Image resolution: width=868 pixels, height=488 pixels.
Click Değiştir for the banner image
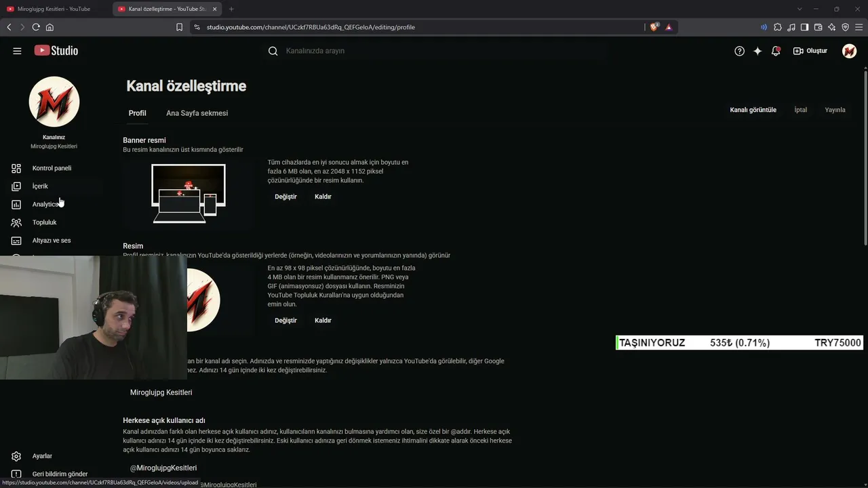[286, 197]
